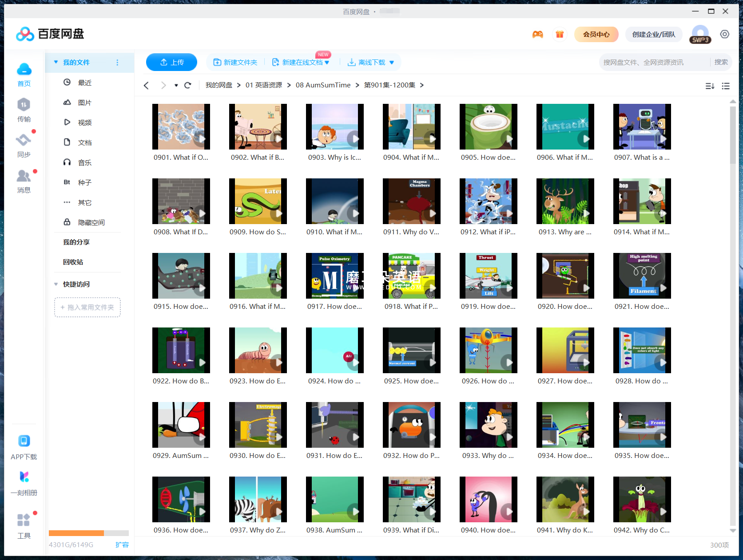The width and height of the screenshot is (743, 560).
Task: Click the game controller icon in header
Action: pyautogui.click(x=538, y=34)
